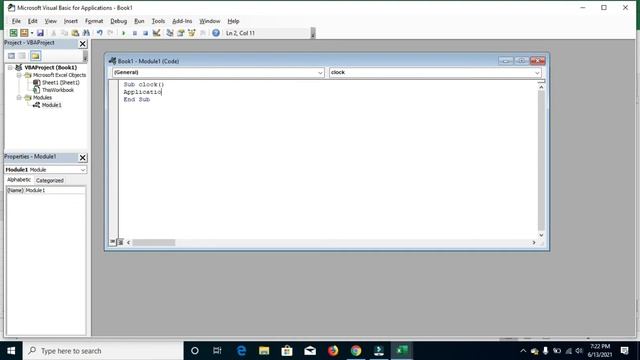
Task: Click the (Name) Module1 property row
Action: [x=46, y=190]
